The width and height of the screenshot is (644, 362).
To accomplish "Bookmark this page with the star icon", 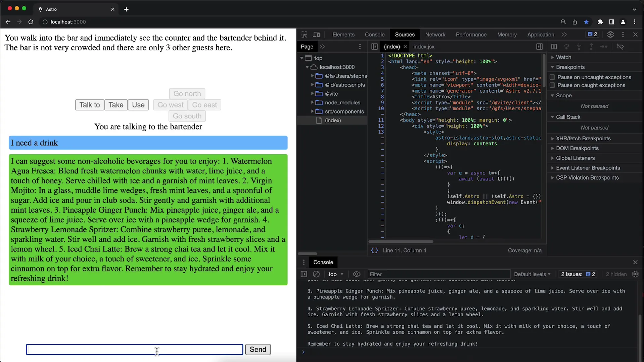I will click(x=586, y=22).
